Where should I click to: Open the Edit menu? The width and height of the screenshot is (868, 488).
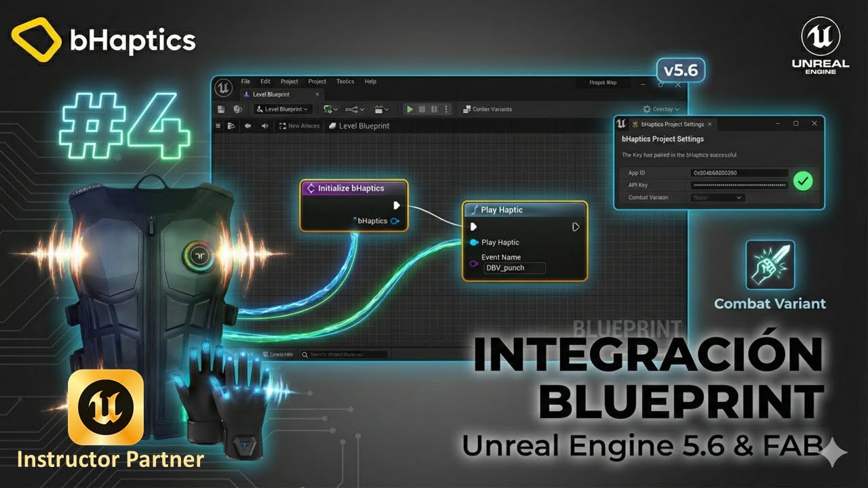[265, 81]
